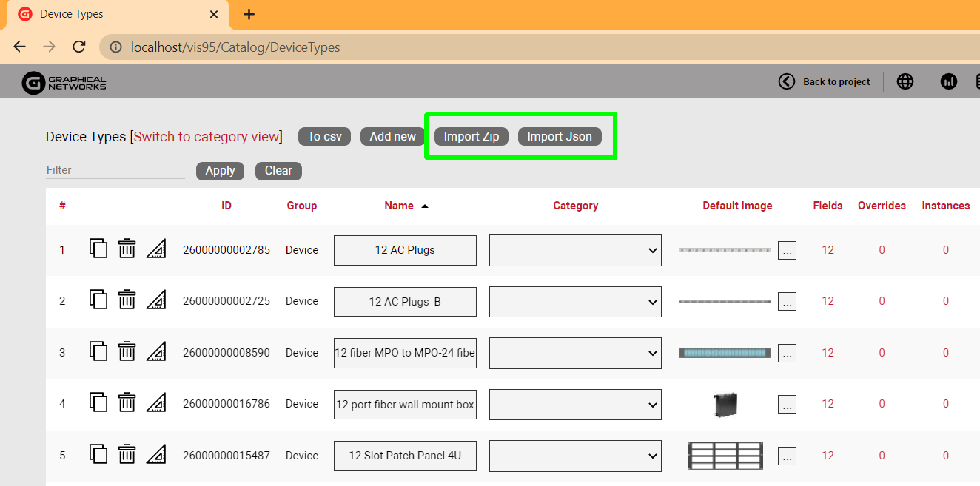Reload the page with the browser refresh button
This screenshot has width=980, height=486.
click(79, 47)
